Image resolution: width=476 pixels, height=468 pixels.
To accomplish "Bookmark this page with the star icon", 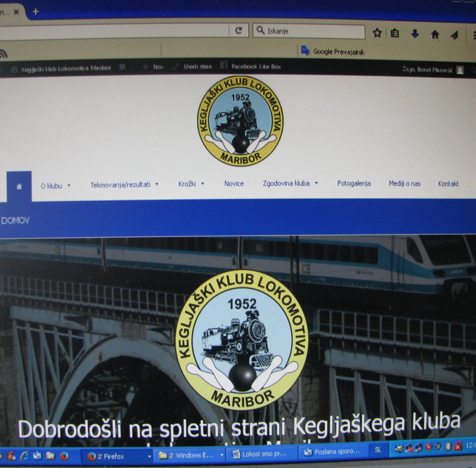I will coord(377,33).
